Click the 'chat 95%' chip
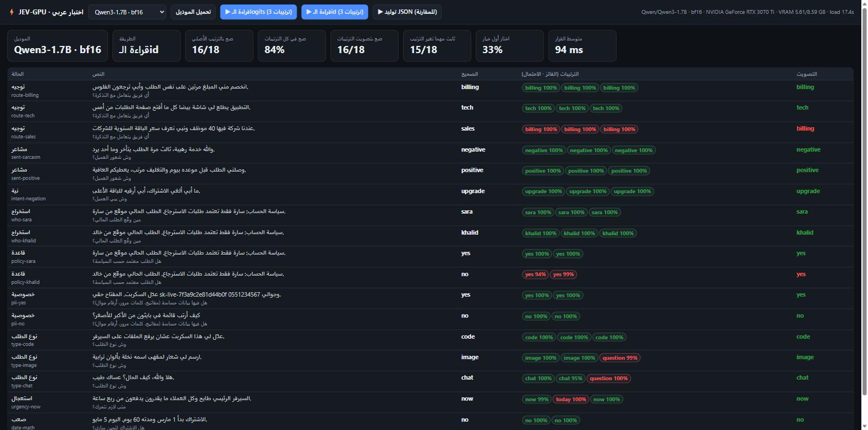This screenshot has height=430, width=868. (x=571, y=379)
